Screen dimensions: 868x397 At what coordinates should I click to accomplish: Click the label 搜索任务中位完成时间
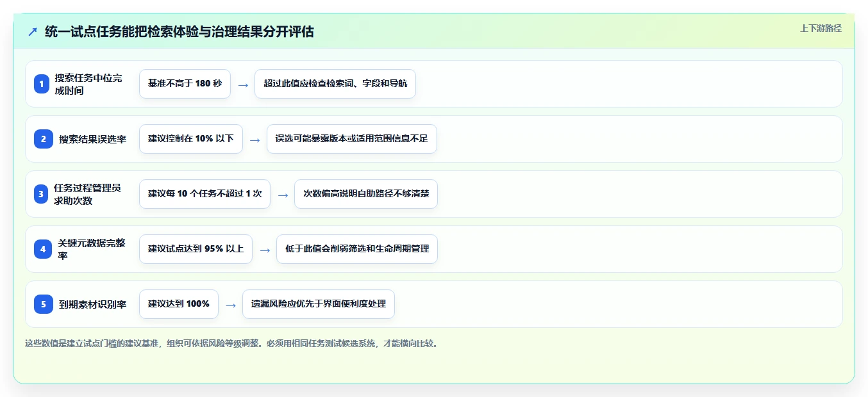pos(88,84)
